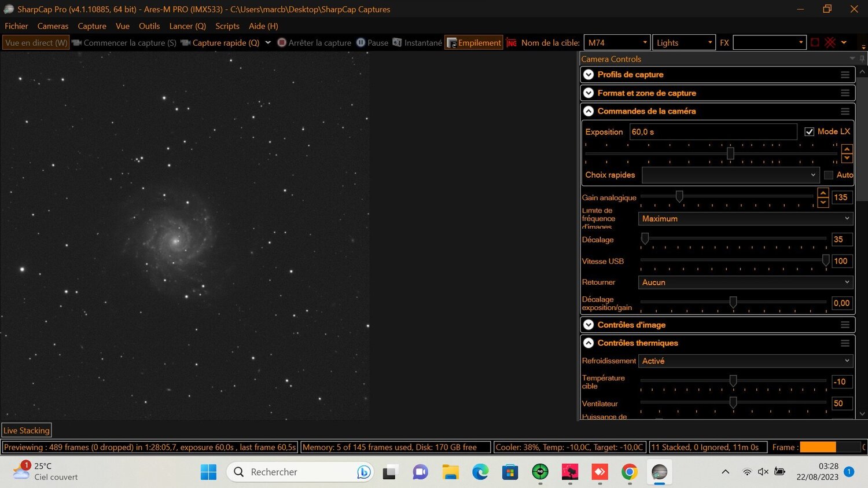
Task: Click the M74 galaxy preview image
Action: pos(185,236)
